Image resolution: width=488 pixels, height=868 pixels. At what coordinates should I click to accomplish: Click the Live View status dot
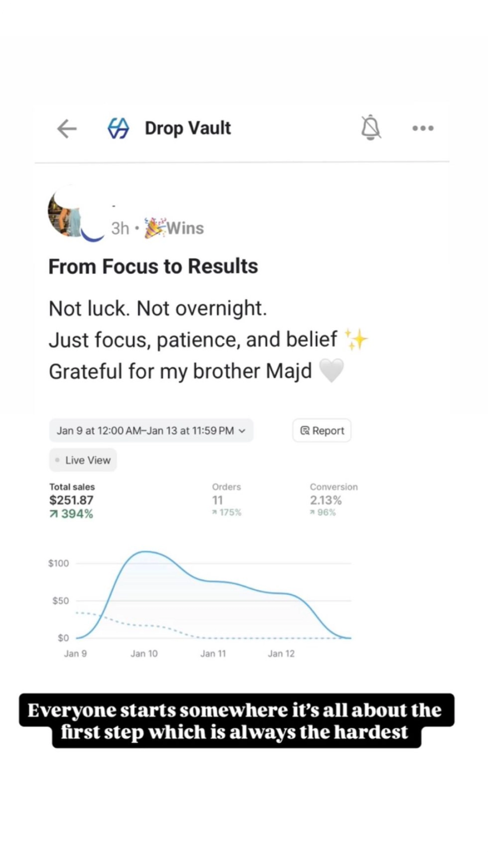57,460
